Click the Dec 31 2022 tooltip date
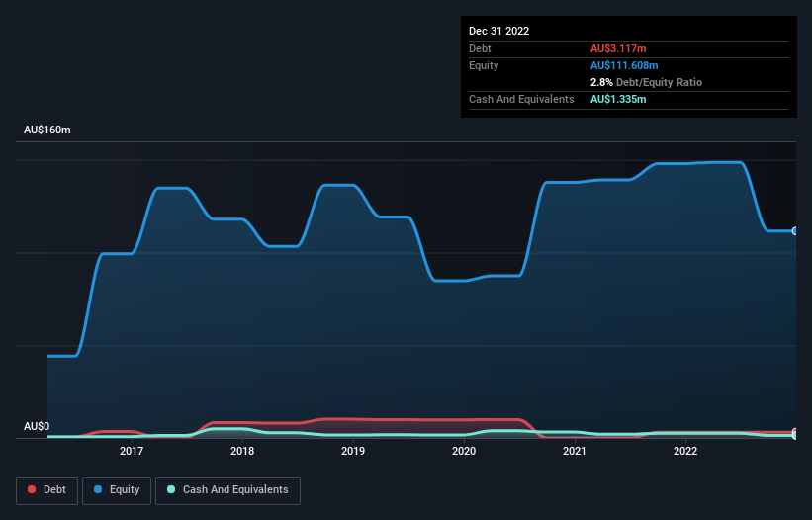The image size is (812, 520). (x=499, y=31)
